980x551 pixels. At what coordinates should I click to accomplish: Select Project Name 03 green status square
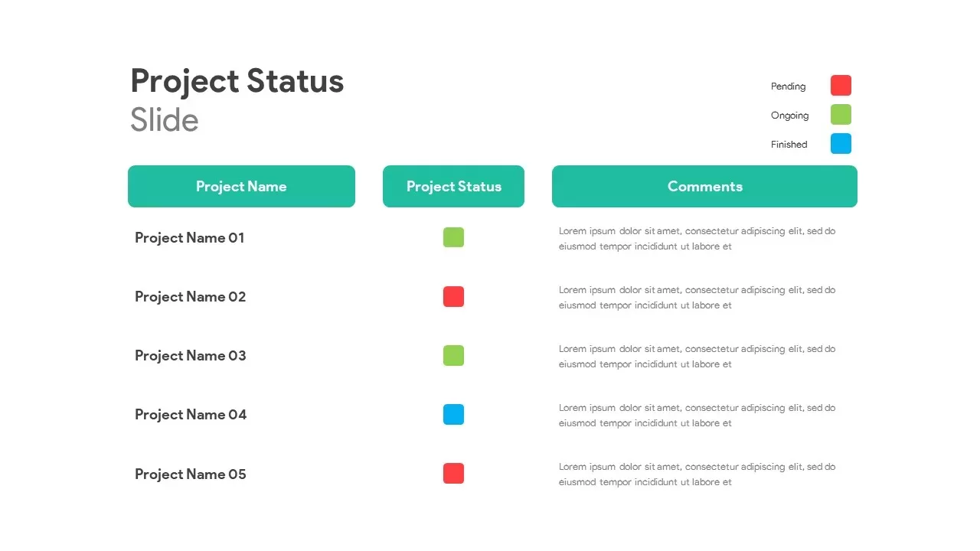(453, 356)
